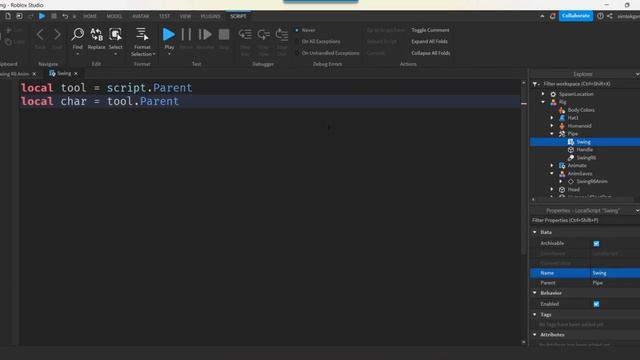Click the Stop button in the Test group
This screenshot has height=360, width=640.
(x=224, y=35)
